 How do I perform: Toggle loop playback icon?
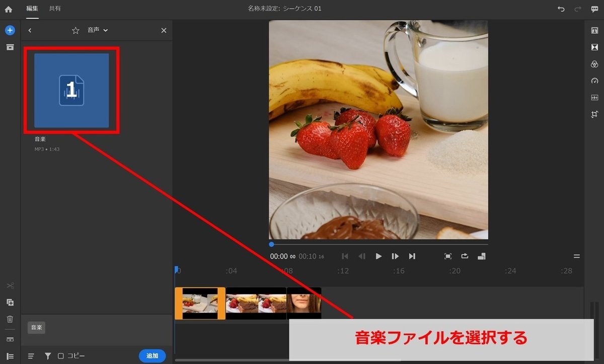[x=465, y=256]
